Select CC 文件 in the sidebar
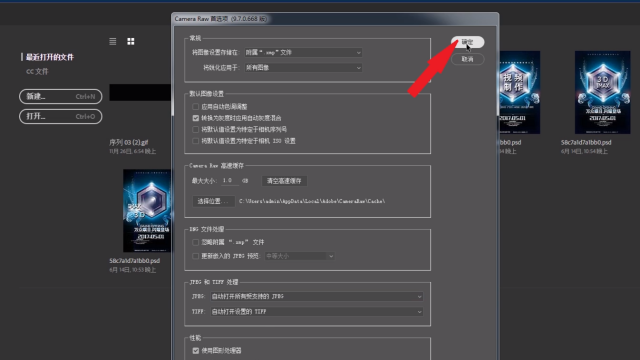640x360 pixels. tap(37, 71)
